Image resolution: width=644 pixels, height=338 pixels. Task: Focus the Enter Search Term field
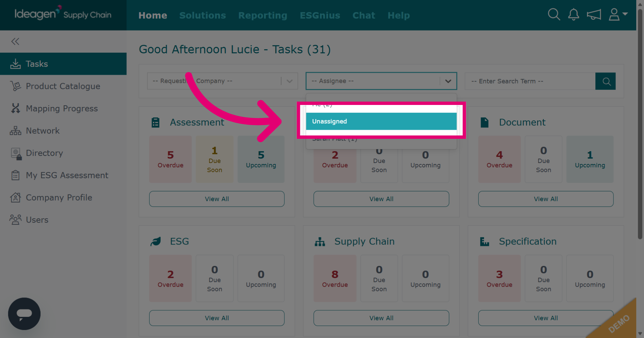tap(530, 81)
